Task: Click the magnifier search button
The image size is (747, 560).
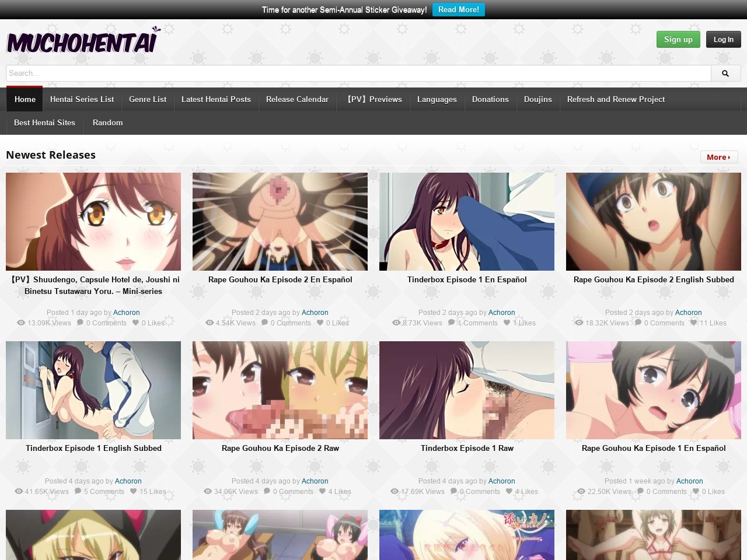Action: click(725, 73)
